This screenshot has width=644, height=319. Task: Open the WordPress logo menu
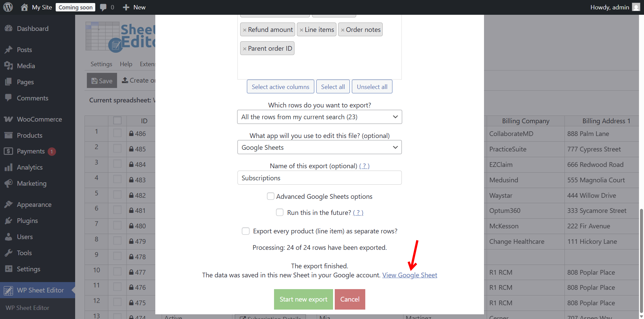pyautogui.click(x=8, y=7)
